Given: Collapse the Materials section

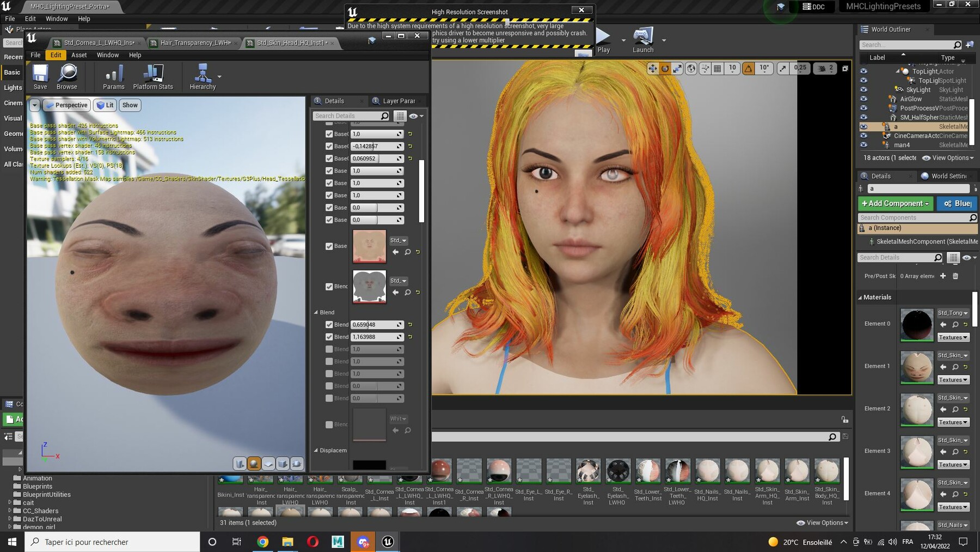Looking at the screenshot, I should click(x=860, y=298).
